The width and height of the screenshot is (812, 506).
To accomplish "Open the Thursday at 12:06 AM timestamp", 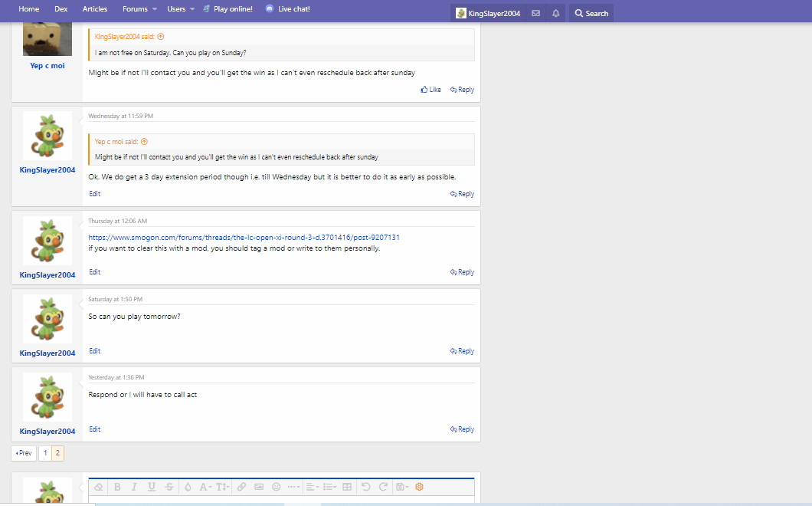I will tap(117, 221).
